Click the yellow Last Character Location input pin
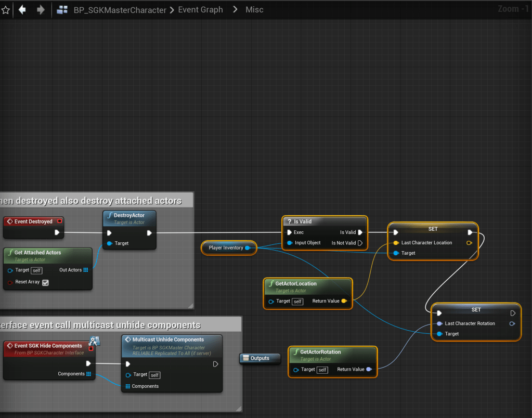 pos(396,243)
